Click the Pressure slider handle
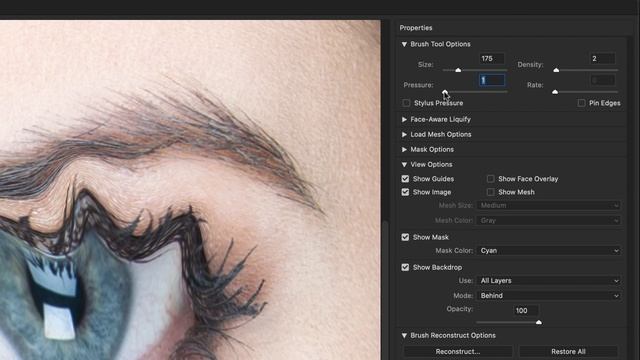 pyautogui.click(x=444, y=92)
